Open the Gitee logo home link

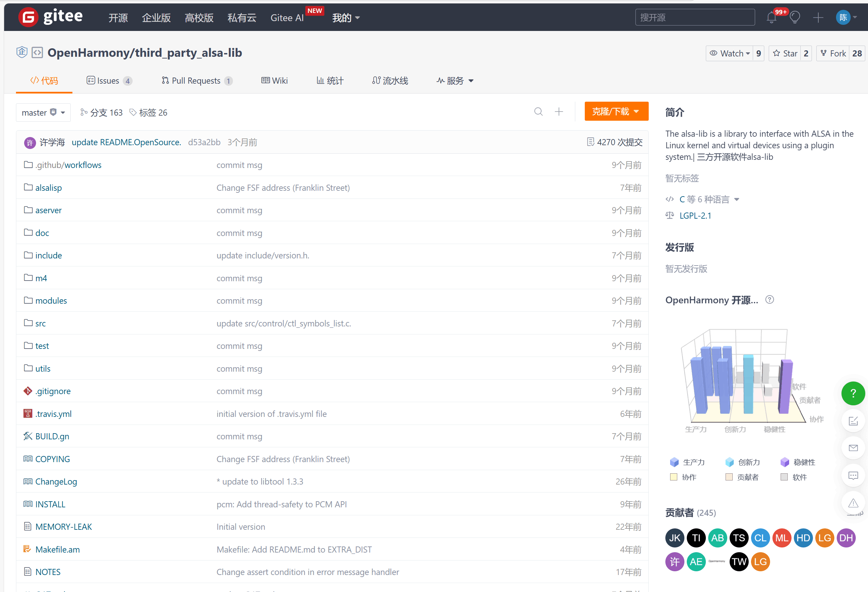pyautogui.click(x=50, y=17)
